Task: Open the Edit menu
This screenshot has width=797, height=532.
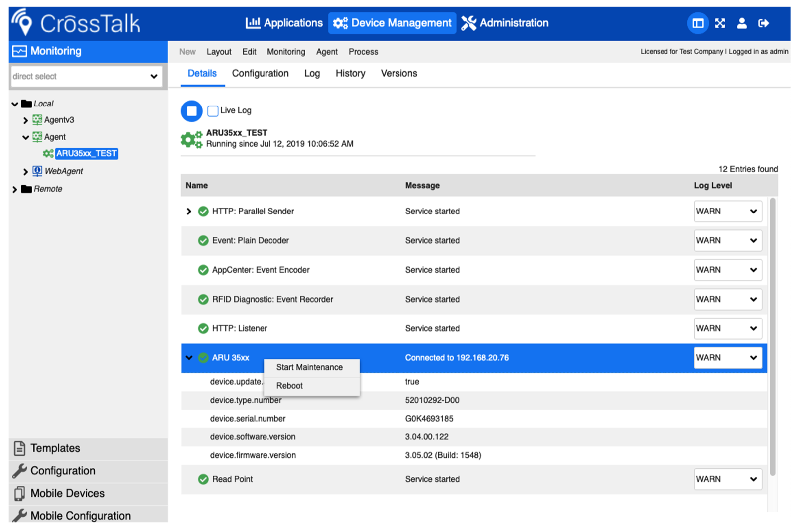Action: 249,52
